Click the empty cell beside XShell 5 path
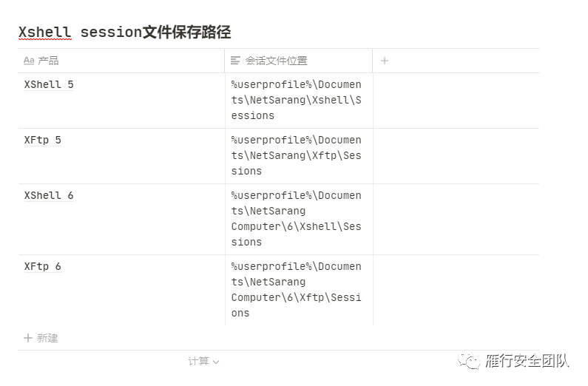Screen dimensions: 588x386 (456, 101)
